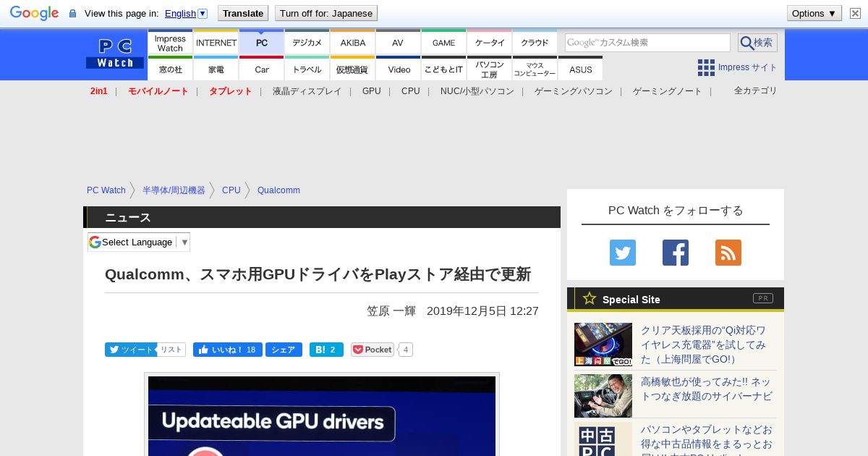The width and height of the screenshot is (868, 456).
Task: Open the こどもとIT tab
Action: tap(444, 69)
